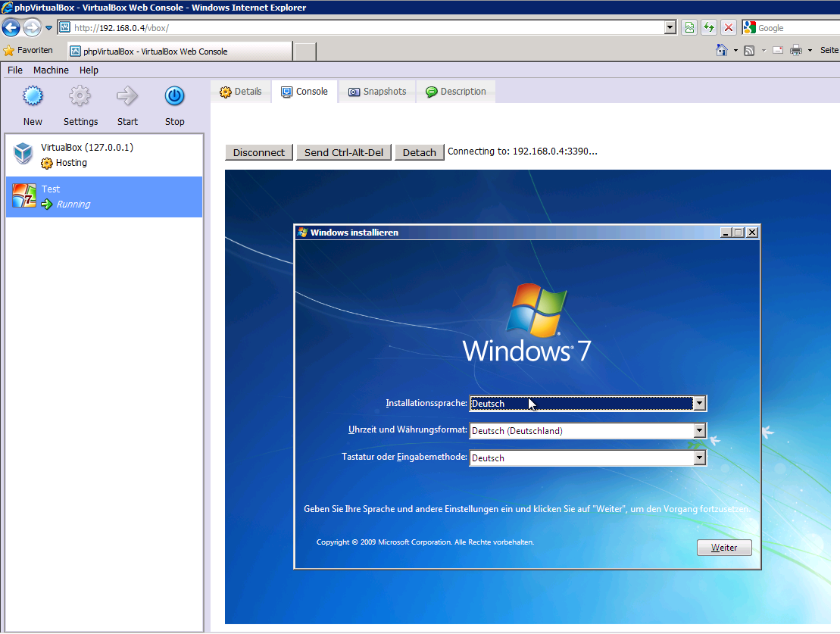The image size is (840, 634).
Task: Click the Start arrow icon
Action: [x=127, y=96]
